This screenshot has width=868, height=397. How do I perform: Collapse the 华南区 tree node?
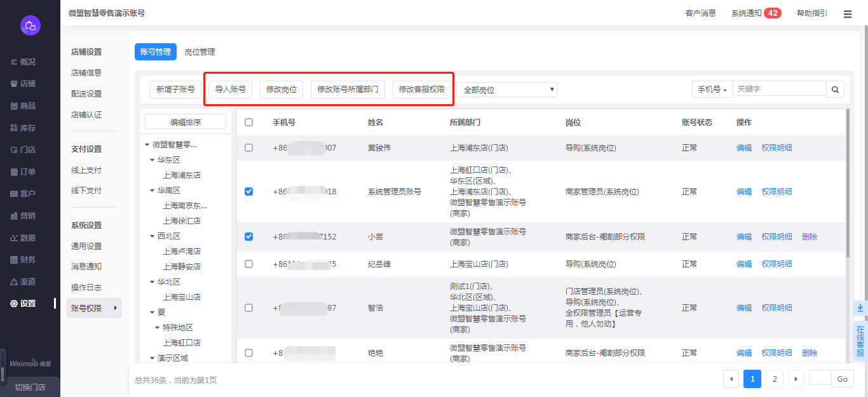point(153,191)
